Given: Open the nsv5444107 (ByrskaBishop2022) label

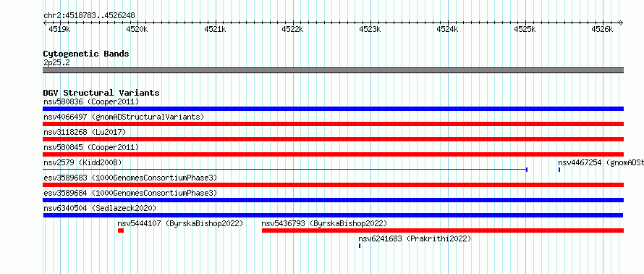Looking at the screenshot, I should pyautogui.click(x=180, y=223).
